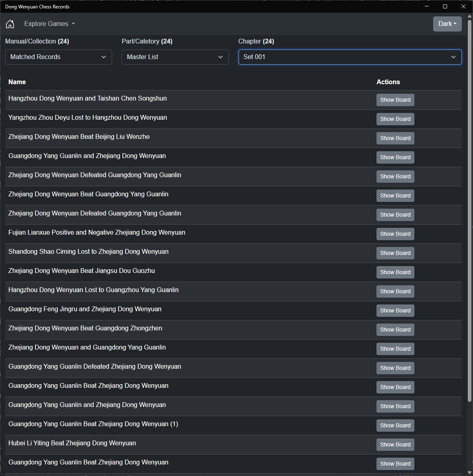Show board for Hangzhou Dong Wenyuan and Taishan Chen Songshun
Viewport: 473px width, 476px height.
click(x=395, y=100)
